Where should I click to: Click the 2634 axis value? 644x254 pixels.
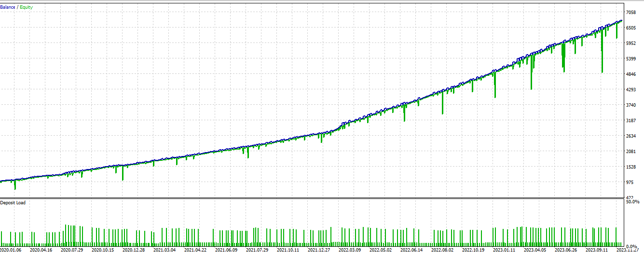[631, 136]
